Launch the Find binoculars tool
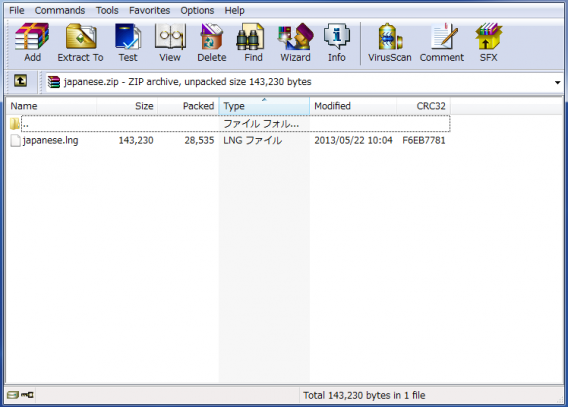The width and height of the screenshot is (568, 407). [x=253, y=42]
